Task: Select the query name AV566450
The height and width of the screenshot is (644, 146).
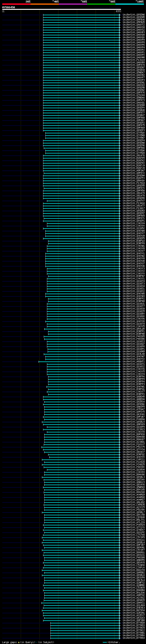Action: click(x=8, y=8)
